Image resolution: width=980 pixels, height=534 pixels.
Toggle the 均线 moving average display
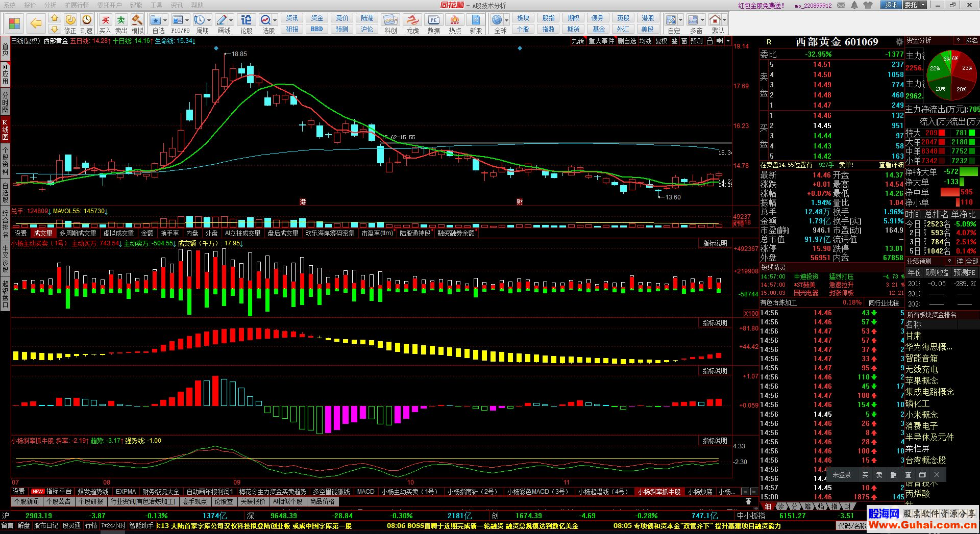tap(646, 41)
